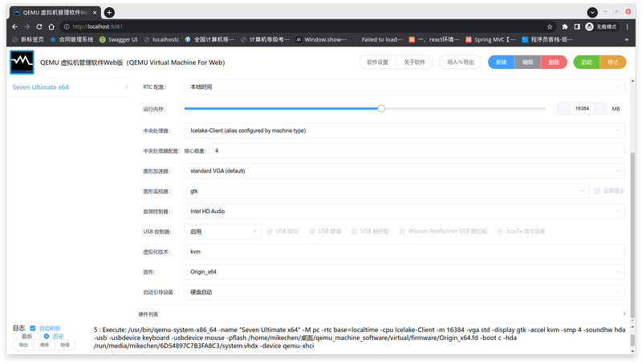Select the 历史 history log radio button
Screen dimensions: 642x364
[x=47, y=336]
